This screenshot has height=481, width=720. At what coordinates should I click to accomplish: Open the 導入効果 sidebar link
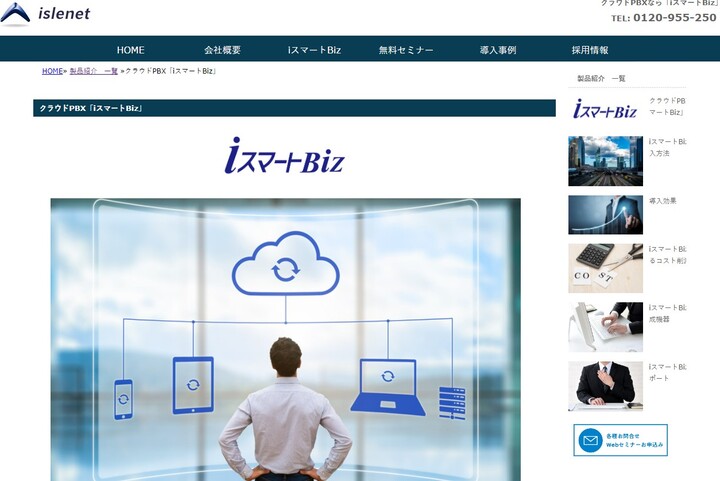[x=662, y=201]
